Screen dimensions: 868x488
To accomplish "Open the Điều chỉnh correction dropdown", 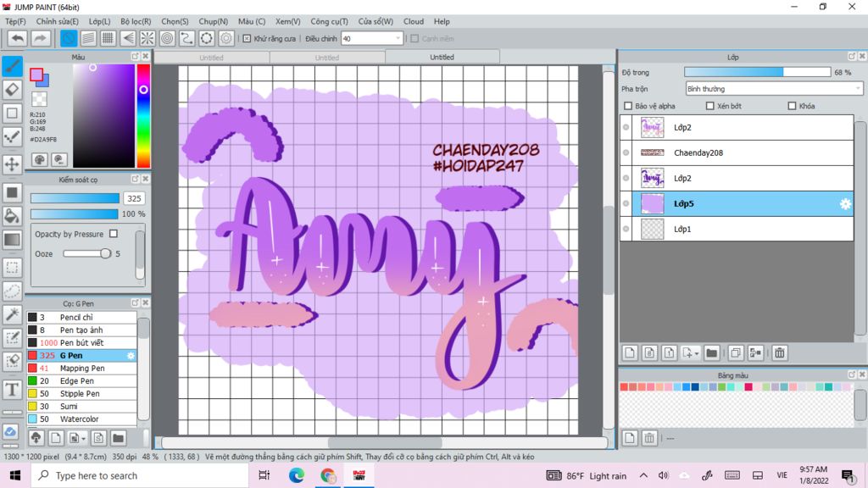I will pos(372,39).
